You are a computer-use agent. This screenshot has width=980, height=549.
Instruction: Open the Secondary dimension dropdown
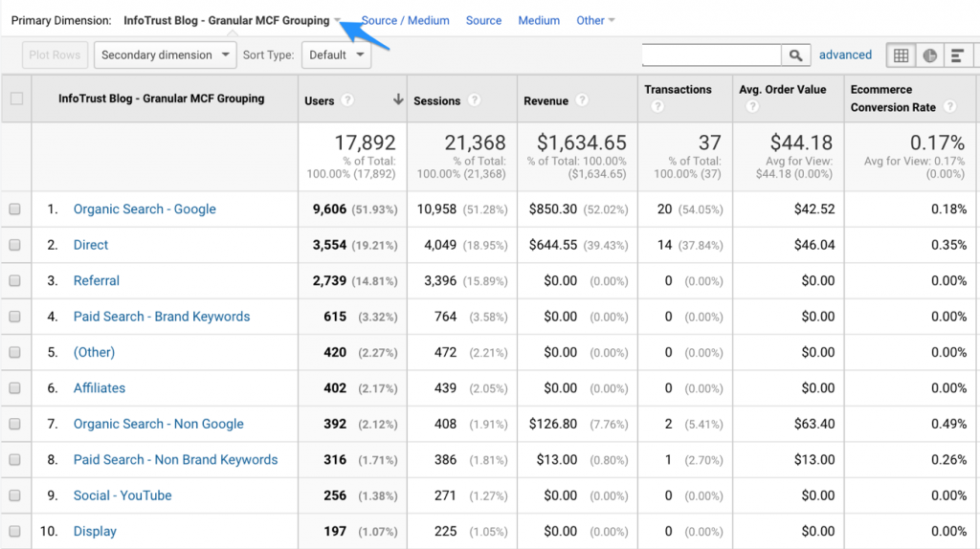pos(165,55)
